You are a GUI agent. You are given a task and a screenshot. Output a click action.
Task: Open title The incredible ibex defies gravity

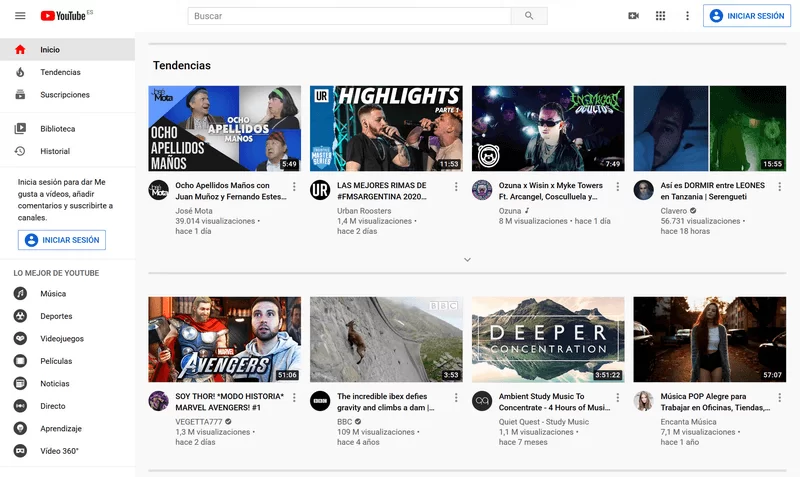coord(386,402)
